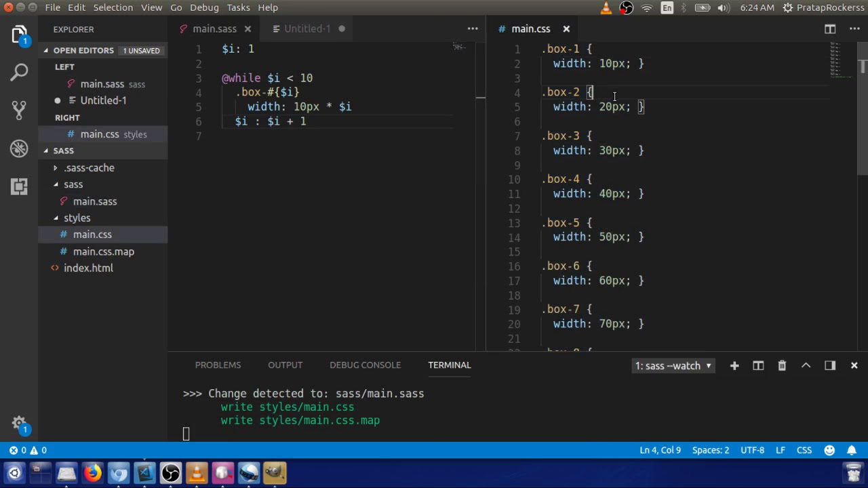
Task: Open the Debug menu
Action: tap(204, 7)
